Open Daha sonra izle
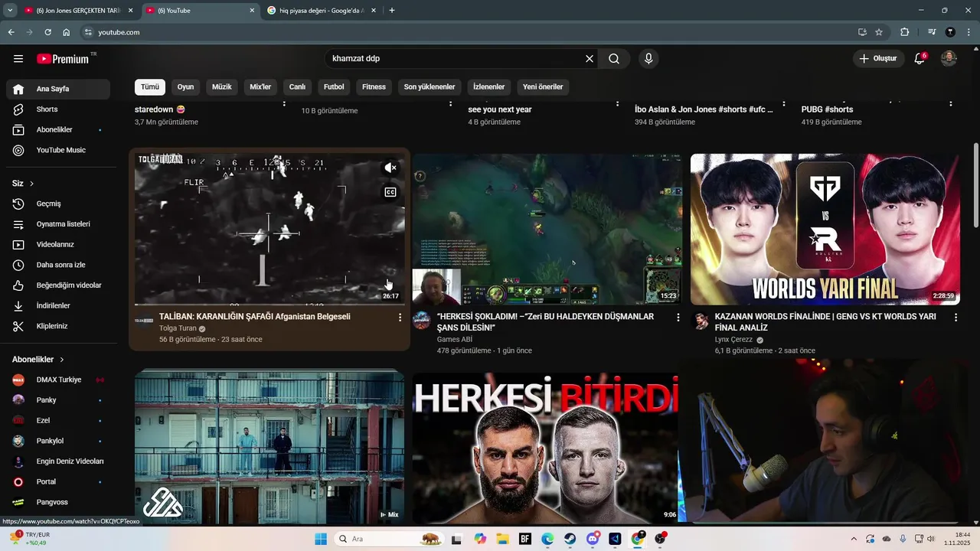Image resolution: width=980 pixels, height=551 pixels. pos(58,265)
